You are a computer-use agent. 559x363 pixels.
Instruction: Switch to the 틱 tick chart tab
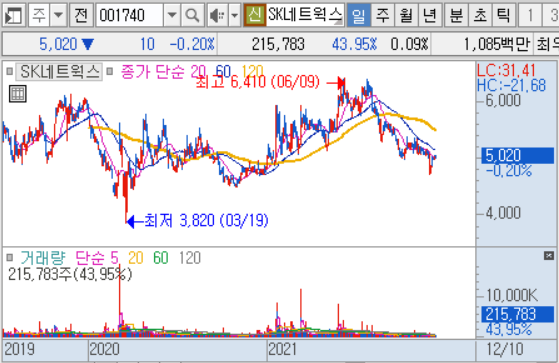point(503,15)
